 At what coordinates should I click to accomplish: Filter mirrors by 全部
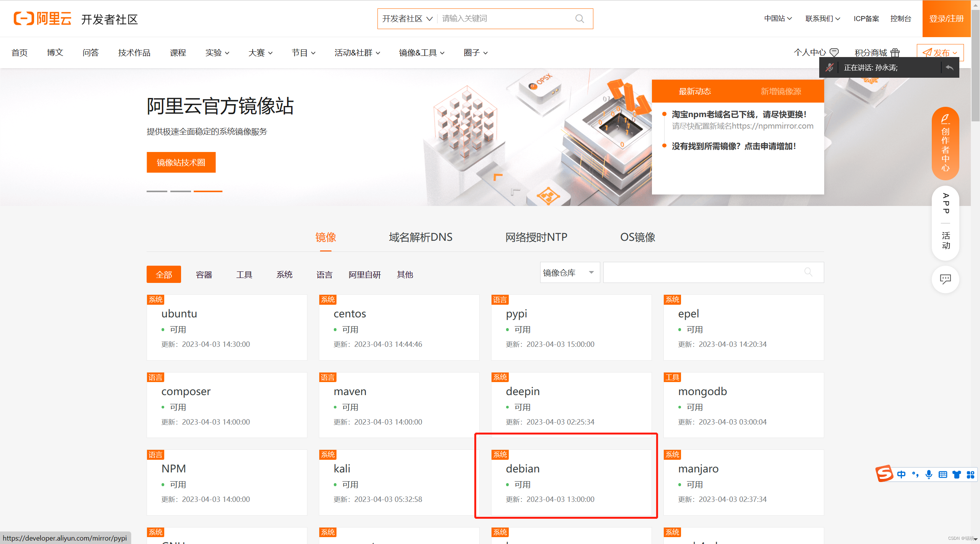click(x=164, y=274)
